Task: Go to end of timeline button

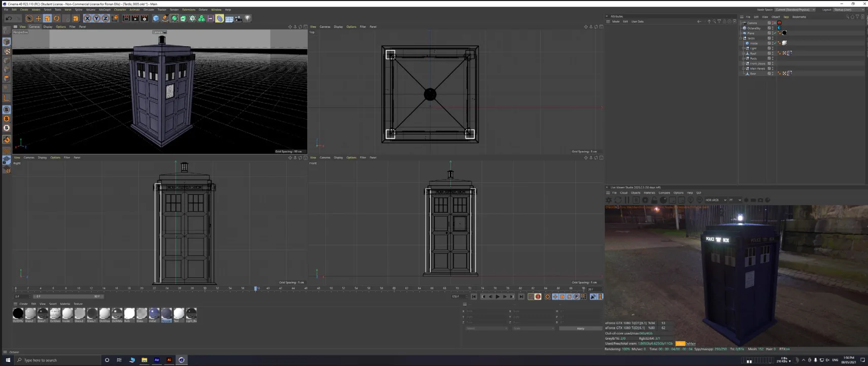Action: tap(521, 296)
